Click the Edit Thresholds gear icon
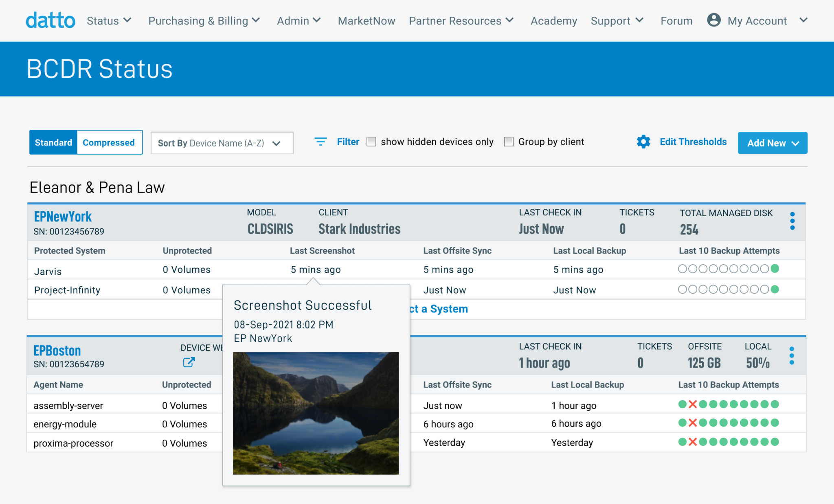The width and height of the screenshot is (834, 504). coord(643,142)
